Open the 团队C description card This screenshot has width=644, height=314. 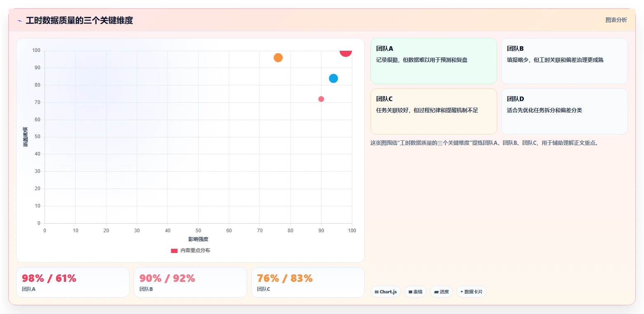click(x=434, y=111)
